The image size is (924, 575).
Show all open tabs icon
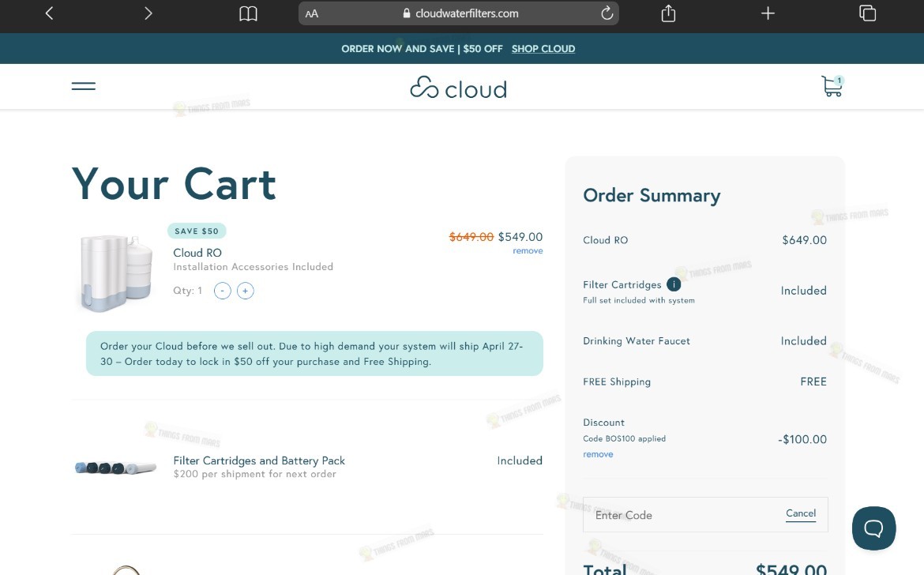point(867,13)
